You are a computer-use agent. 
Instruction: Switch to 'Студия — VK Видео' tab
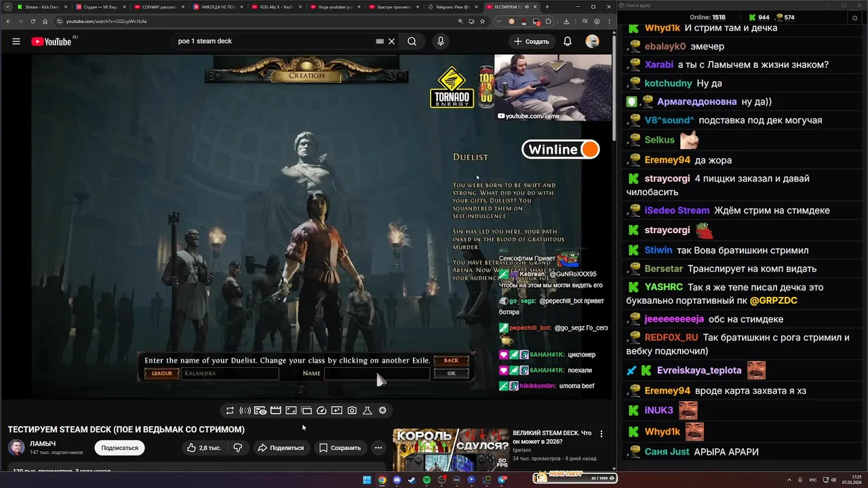click(99, 7)
